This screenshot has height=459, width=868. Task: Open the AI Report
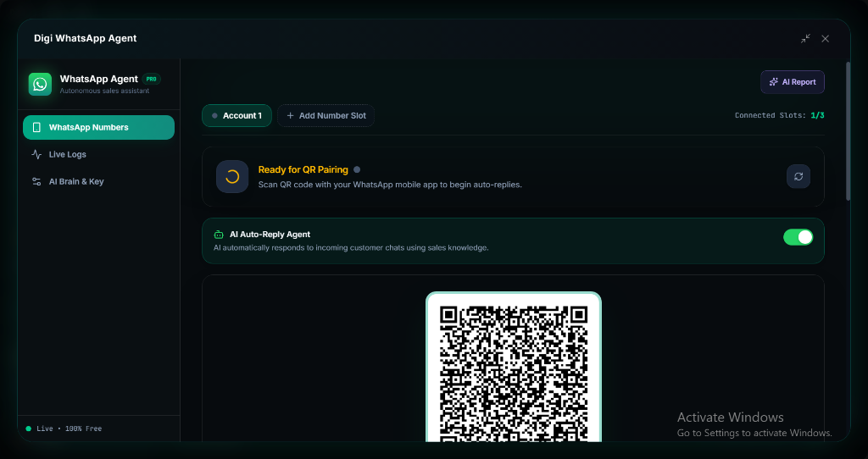[x=793, y=82]
